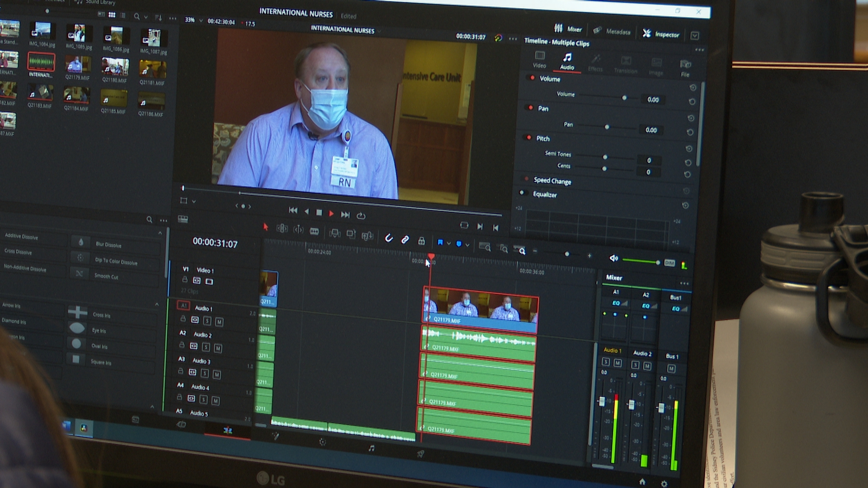Toggle the Linked Selection chain icon

pos(405,239)
